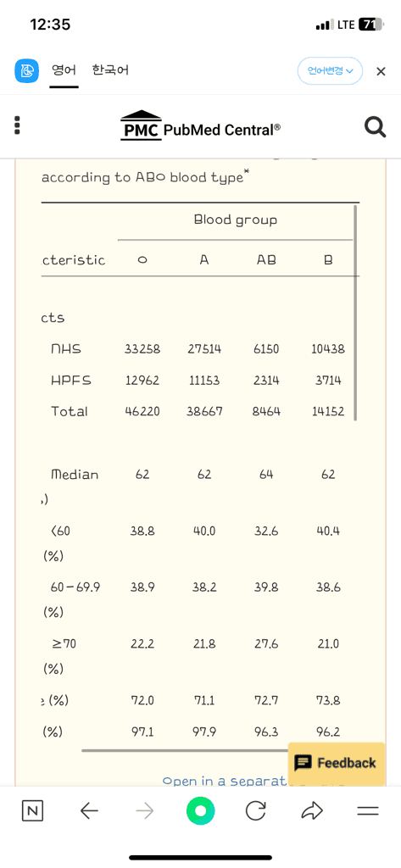Tap the forward arrow in browser bar
Screen dimensions: 401x868
(145, 811)
